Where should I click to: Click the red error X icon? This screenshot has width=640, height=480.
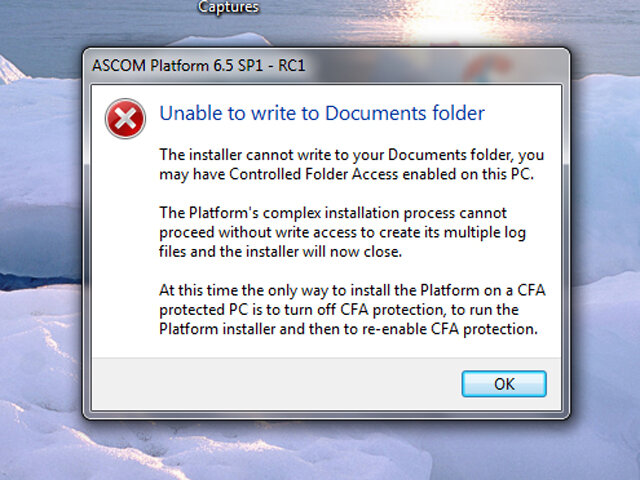(126, 120)
